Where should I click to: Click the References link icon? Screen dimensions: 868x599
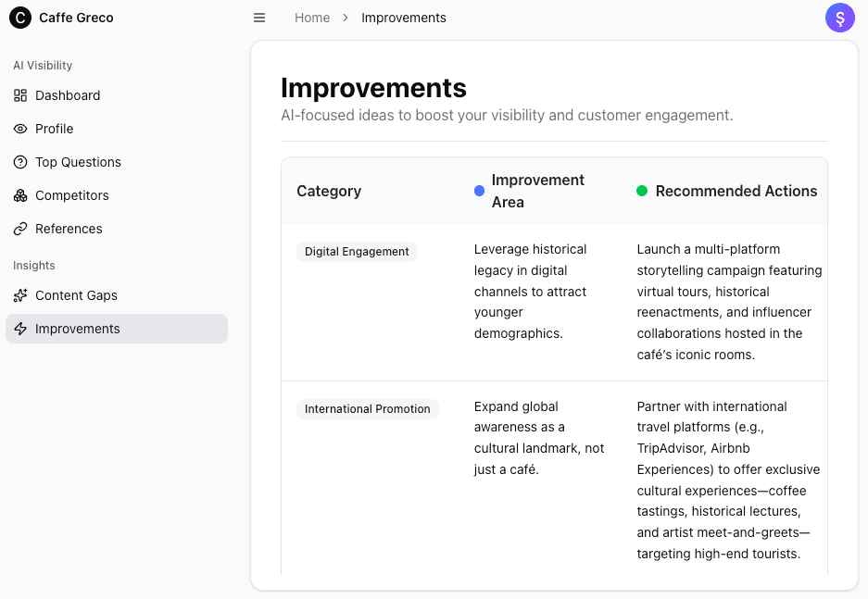click(20, 229)
